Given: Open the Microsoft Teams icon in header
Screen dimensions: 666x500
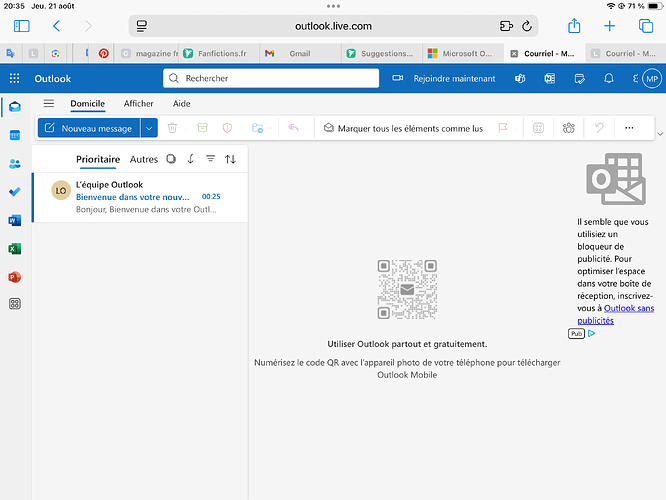Looking at the screenshot, I should point(519,78).
